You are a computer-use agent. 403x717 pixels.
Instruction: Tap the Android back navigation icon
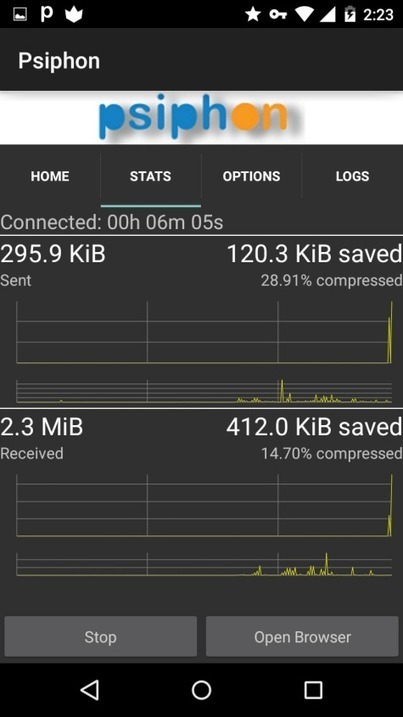(x=90, y=690)
